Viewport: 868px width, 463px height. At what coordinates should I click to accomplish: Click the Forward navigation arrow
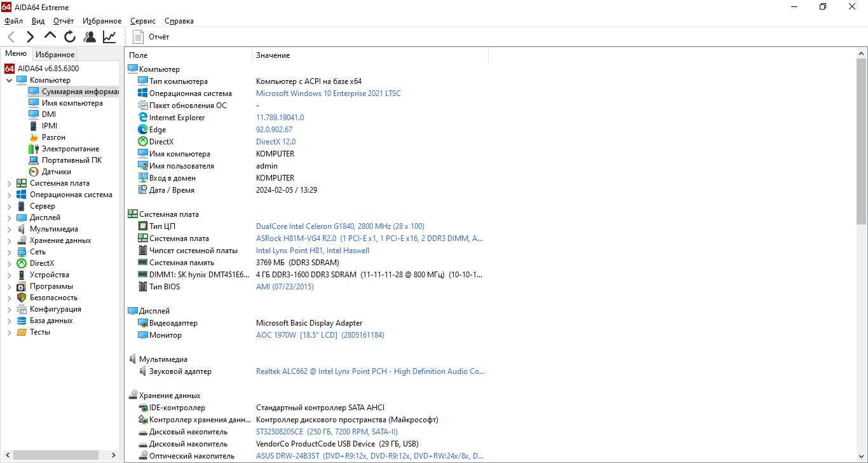(30, 37)
